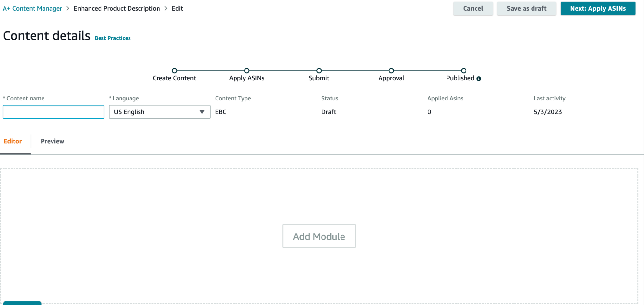Viewport: 644px width, 305px height.
Task: Click Enhanced Product Description breadcrumb
Action: [117, 8]
